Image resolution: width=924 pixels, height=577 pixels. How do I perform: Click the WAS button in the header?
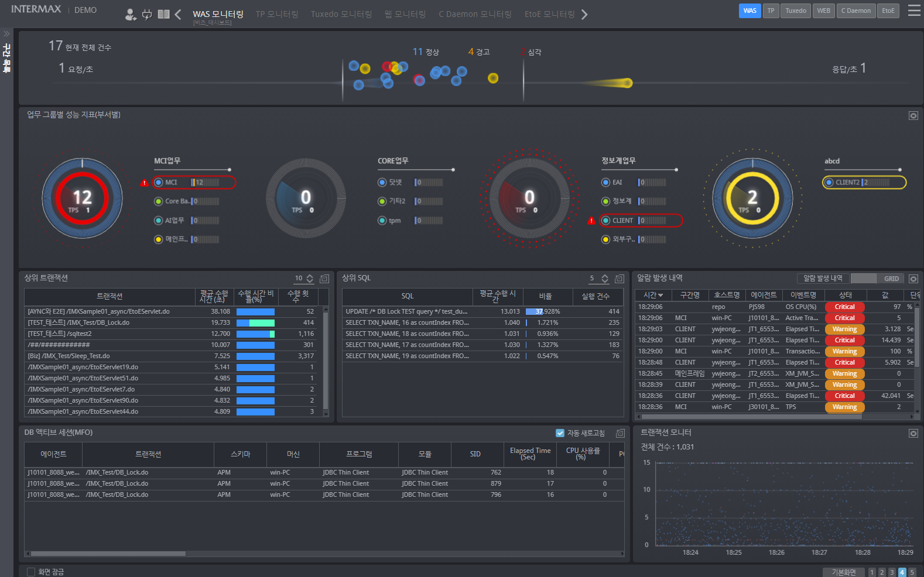tap(750, 11)
